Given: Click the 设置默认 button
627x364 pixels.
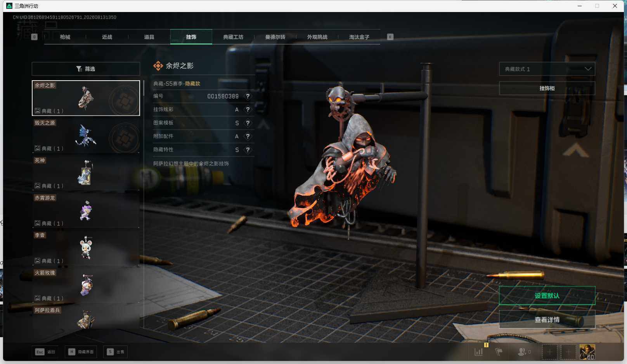Looking at the screenshot, I should [x=547, y=296].
